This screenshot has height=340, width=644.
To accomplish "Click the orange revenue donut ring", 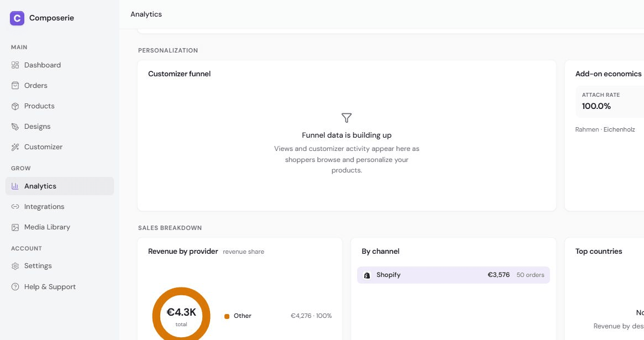I will click(181, 291).
